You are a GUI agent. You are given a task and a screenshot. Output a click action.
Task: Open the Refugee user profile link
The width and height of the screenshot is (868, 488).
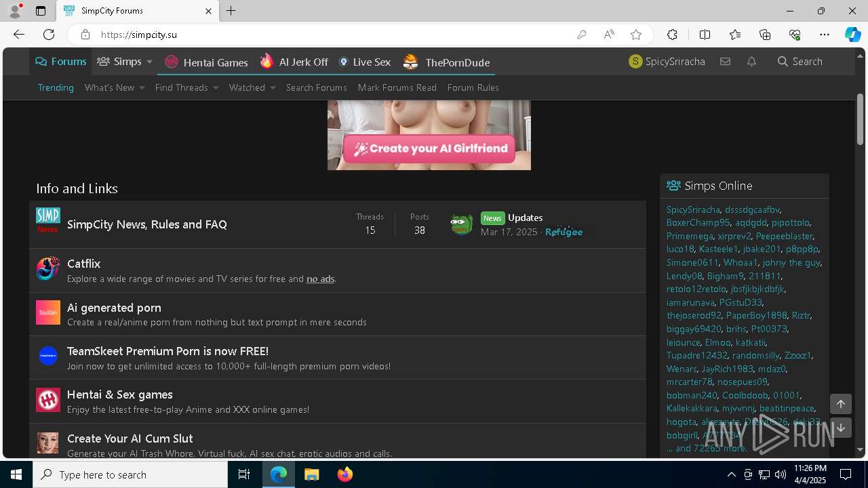coord(564,232)
